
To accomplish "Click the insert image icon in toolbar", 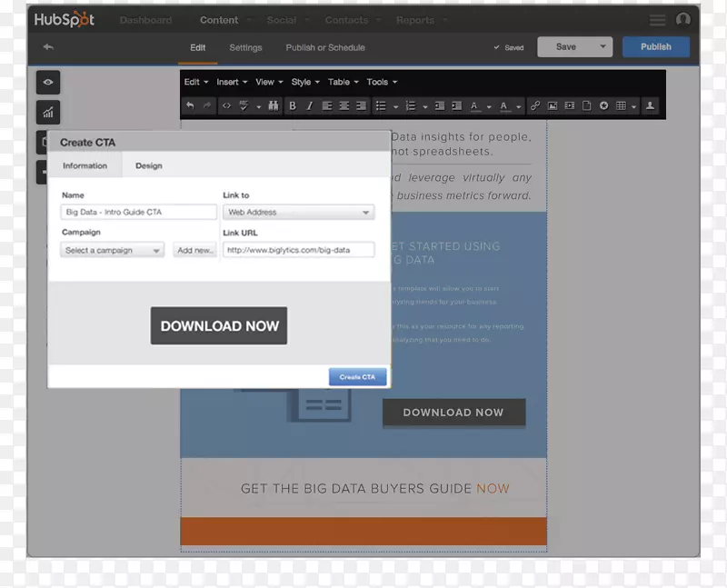I will [553, 106].
